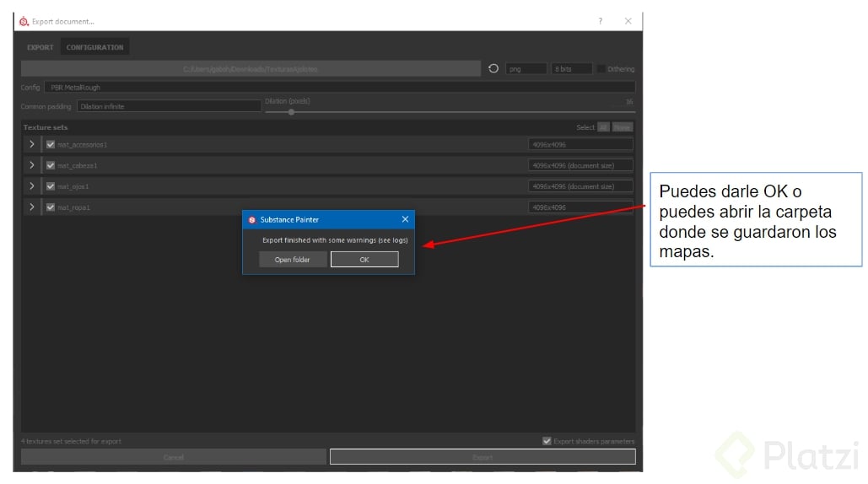Switch to the CONFIGURATION tab
The height and width of the screenshot is (484, 868).
click(94, 47)
